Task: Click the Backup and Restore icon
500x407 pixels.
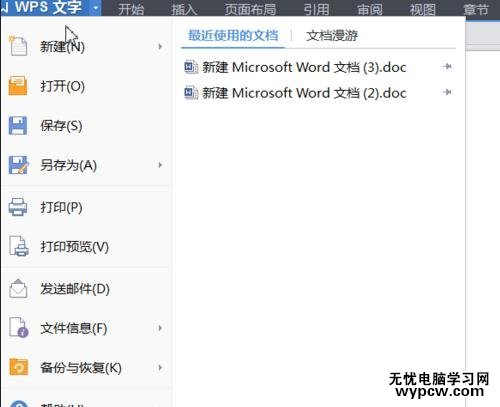Action: coord(18,367)
